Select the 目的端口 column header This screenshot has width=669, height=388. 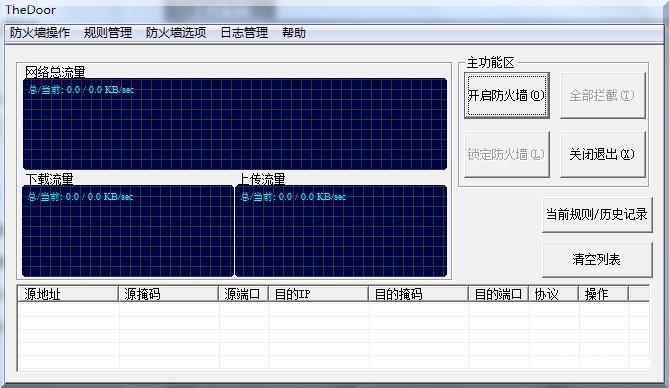point(498,294)
